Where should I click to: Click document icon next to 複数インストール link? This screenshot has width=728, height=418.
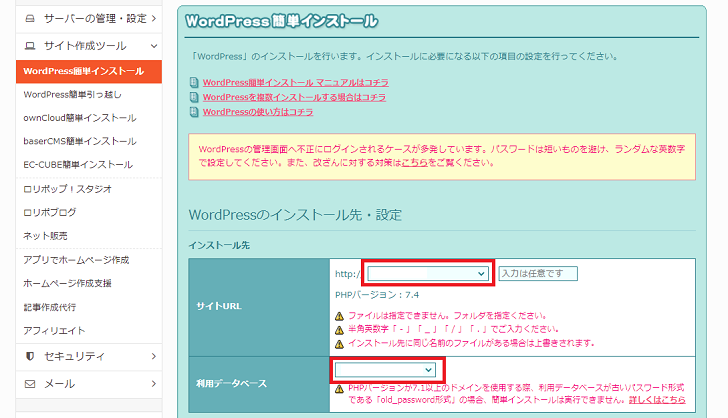(194, 97)
